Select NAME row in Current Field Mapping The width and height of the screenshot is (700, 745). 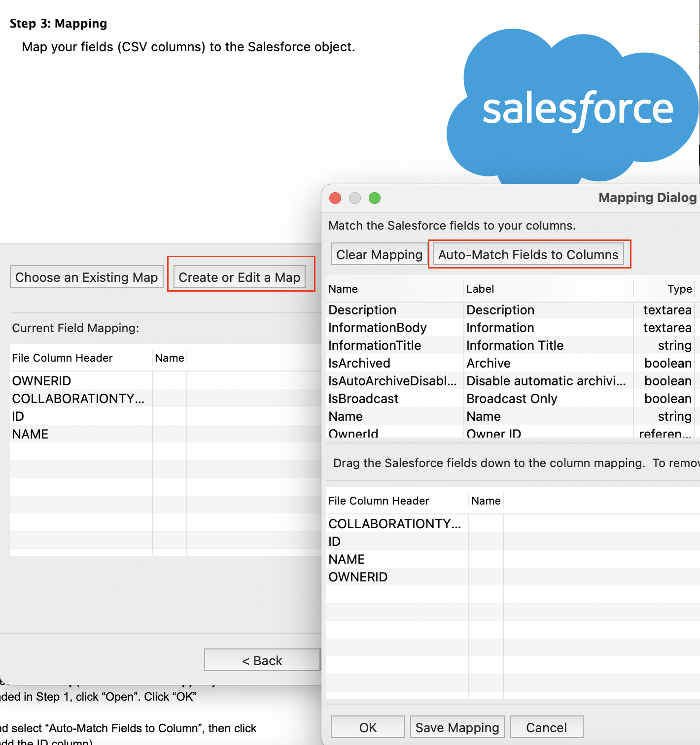[x=165, y=434]
